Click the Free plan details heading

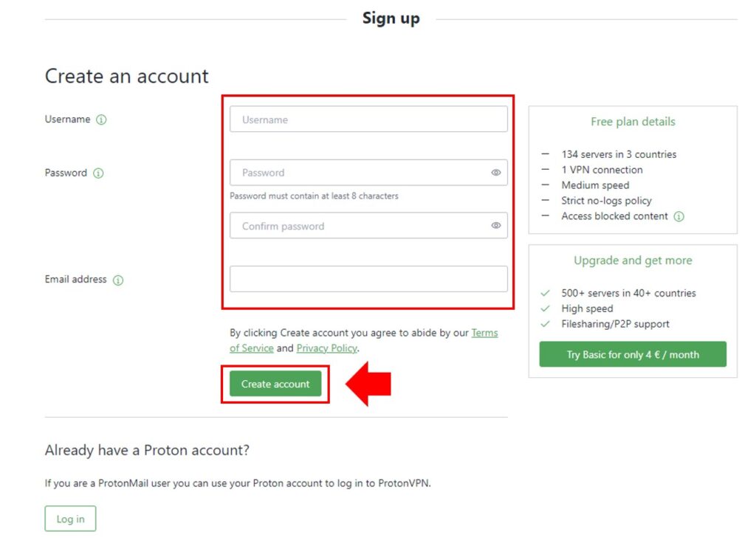[x=633, y=122]
